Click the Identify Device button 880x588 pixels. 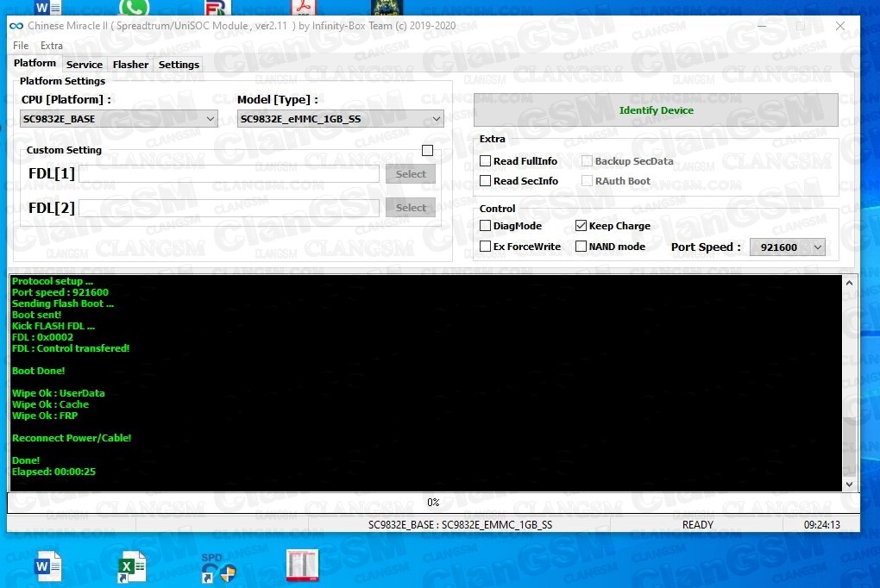(x=656, y=110)
